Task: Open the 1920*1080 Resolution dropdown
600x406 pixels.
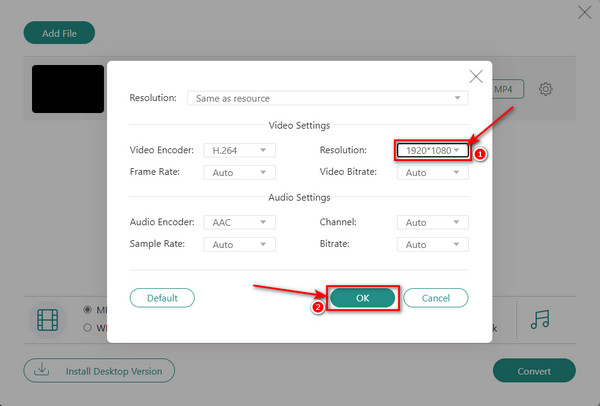Action: coord(432,150)
